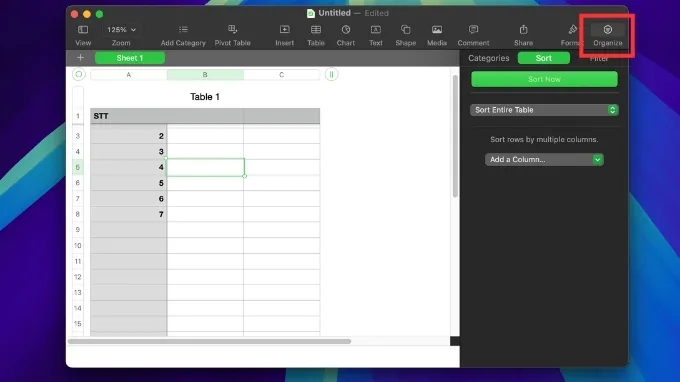Open the Insert toolbar menu
Viewport: 680px width, 382px height.
click(x=284, y=29)
